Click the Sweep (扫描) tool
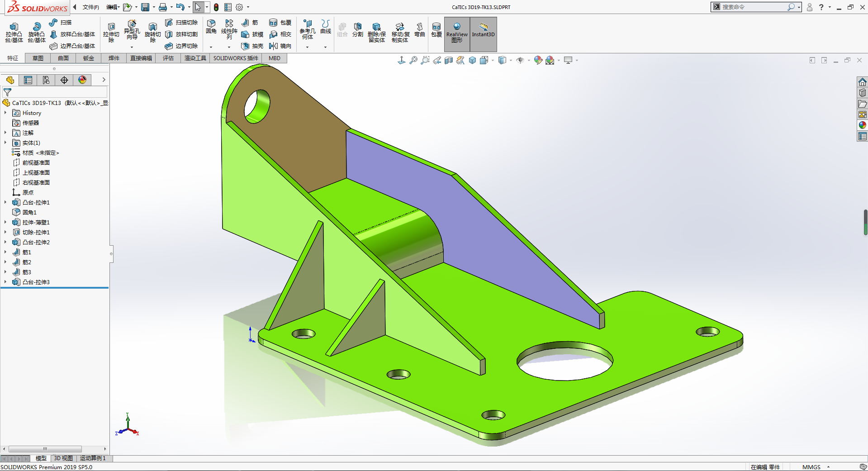Screen dimensions: 868x471 [x=61, y=22]
